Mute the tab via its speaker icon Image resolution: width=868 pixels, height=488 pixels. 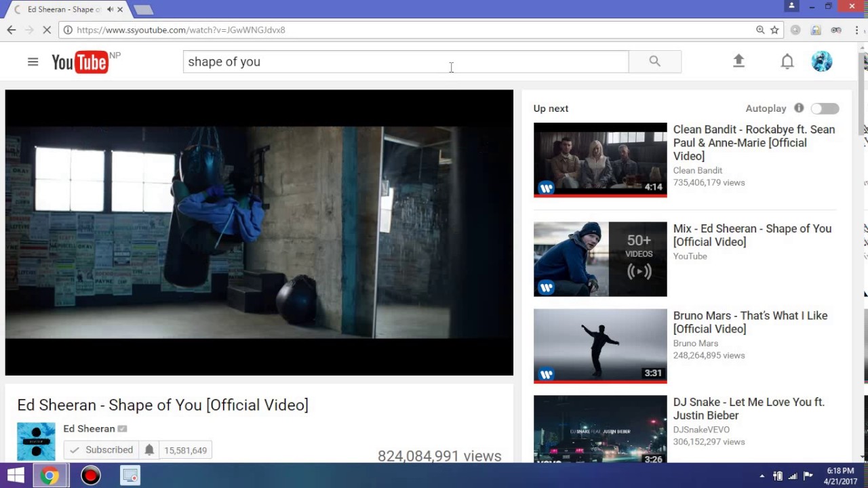[110, 9]
